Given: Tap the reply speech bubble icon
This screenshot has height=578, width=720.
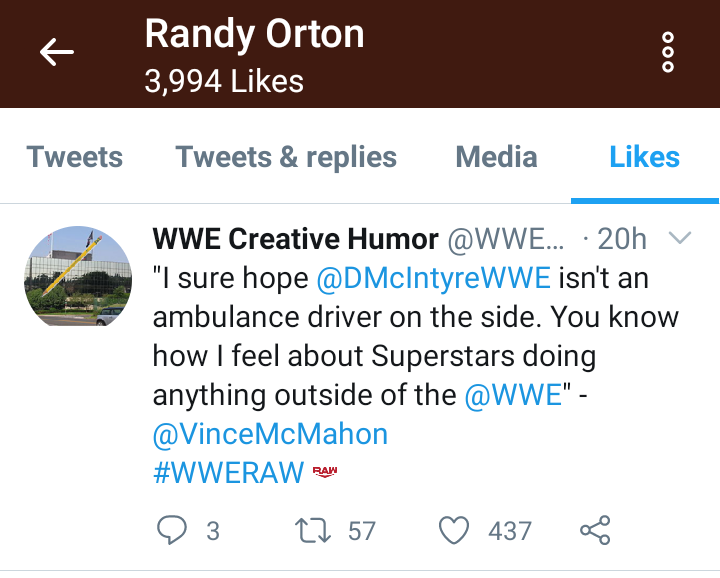Looking at the screenshot, I should click(172, 530).
